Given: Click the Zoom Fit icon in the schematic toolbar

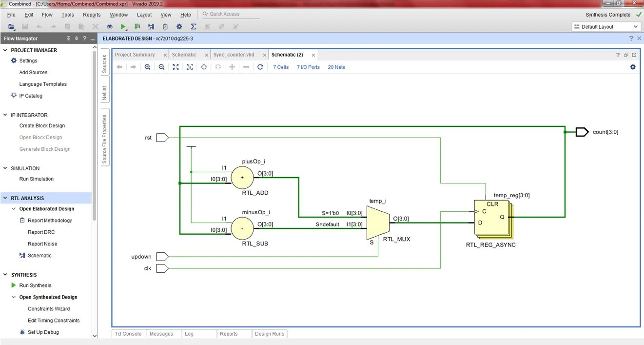Looking at the screenshot, I should 176,67.
